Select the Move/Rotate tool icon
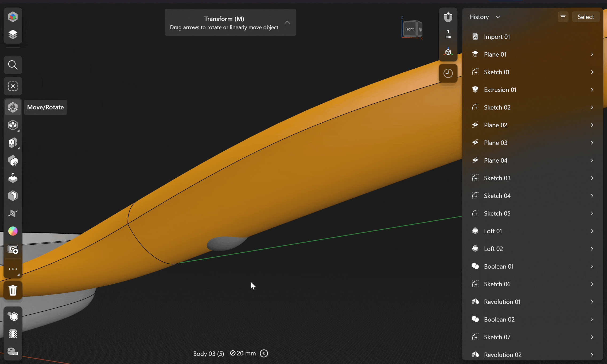Image resolution: width=607 pixels, height=364 pixels. [13, 107]
